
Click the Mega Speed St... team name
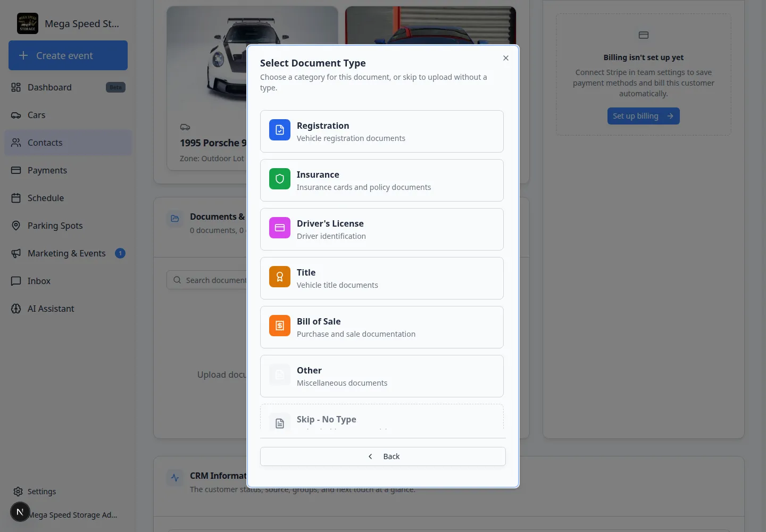pos(82,24)
